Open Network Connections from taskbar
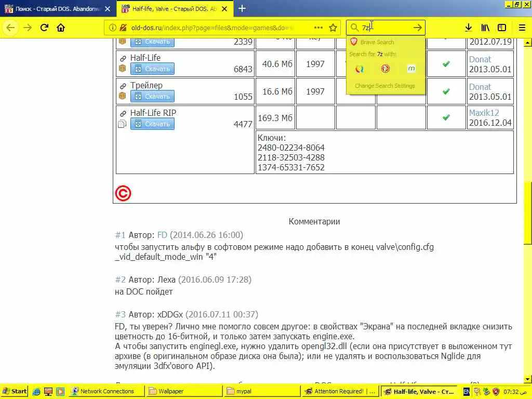The height and width of the screenshot is (399, 532). [x=106, y=392]
